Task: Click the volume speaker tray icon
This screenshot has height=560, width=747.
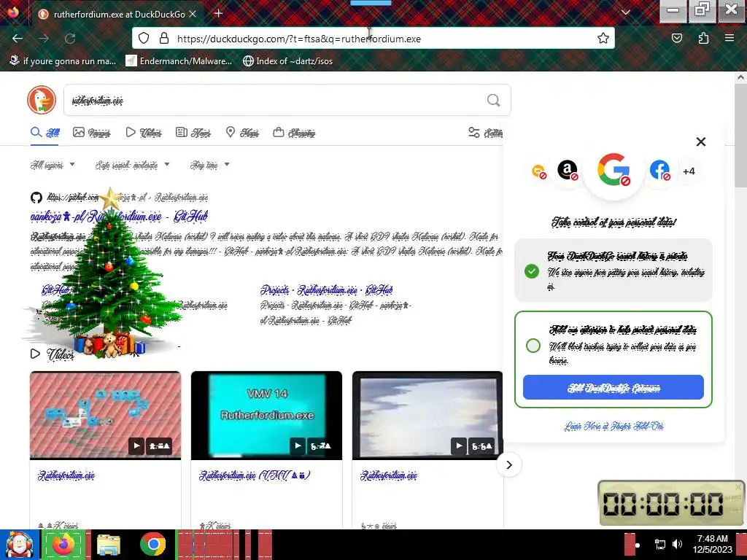Action: click(677, 545)
